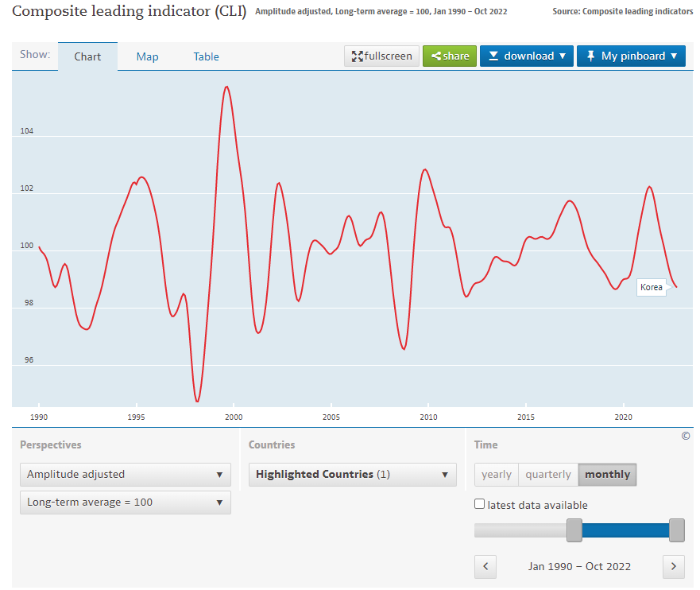Go to the next time period arrow

coord(673,566)
